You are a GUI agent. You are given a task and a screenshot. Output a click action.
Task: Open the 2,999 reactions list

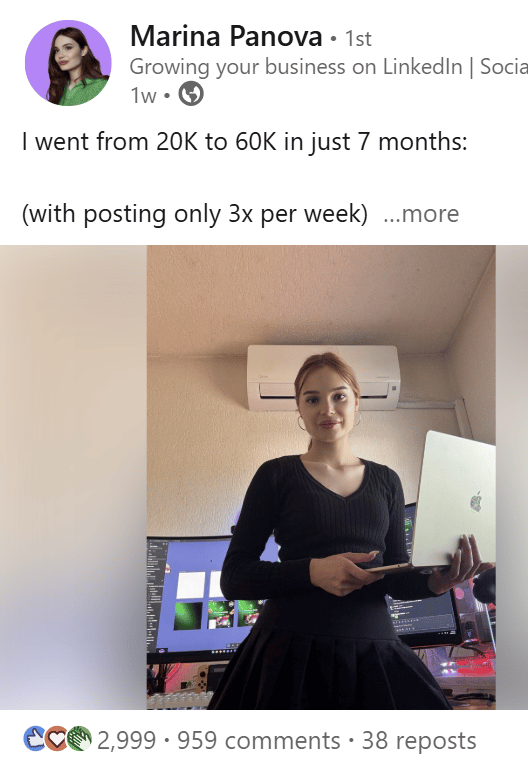pyautogui.click(x=126, y=740)
